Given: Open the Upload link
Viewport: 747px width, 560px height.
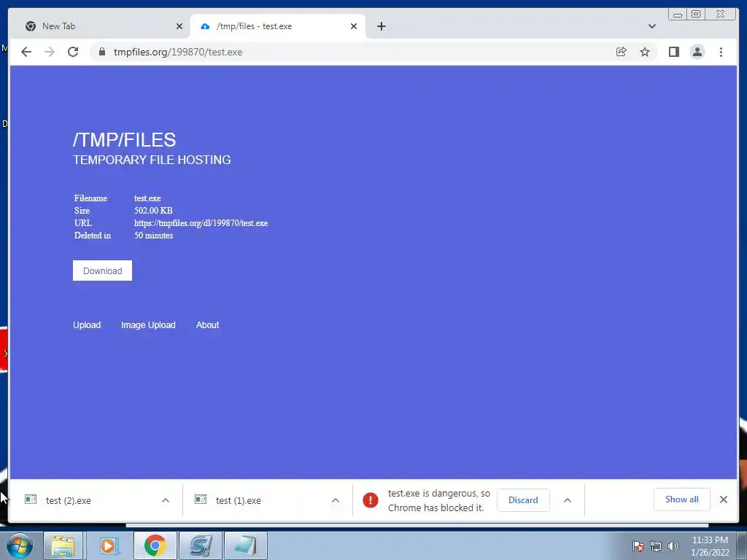Looking at the screenshot, I should click(87, 324).
